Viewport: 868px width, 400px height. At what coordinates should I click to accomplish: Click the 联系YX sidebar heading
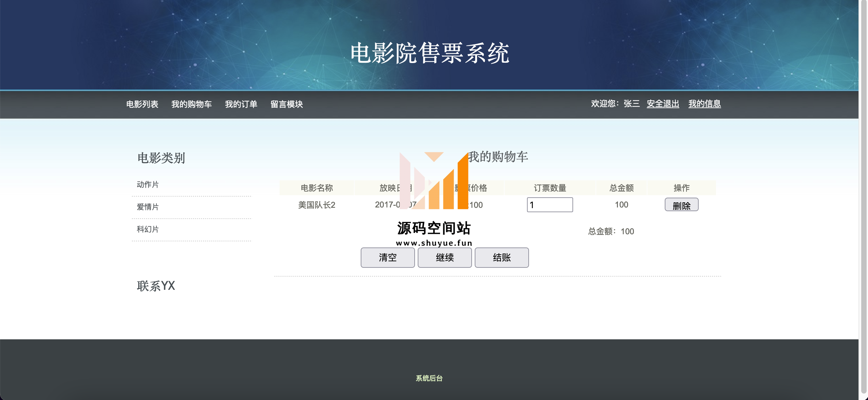[x=156, y=286]
